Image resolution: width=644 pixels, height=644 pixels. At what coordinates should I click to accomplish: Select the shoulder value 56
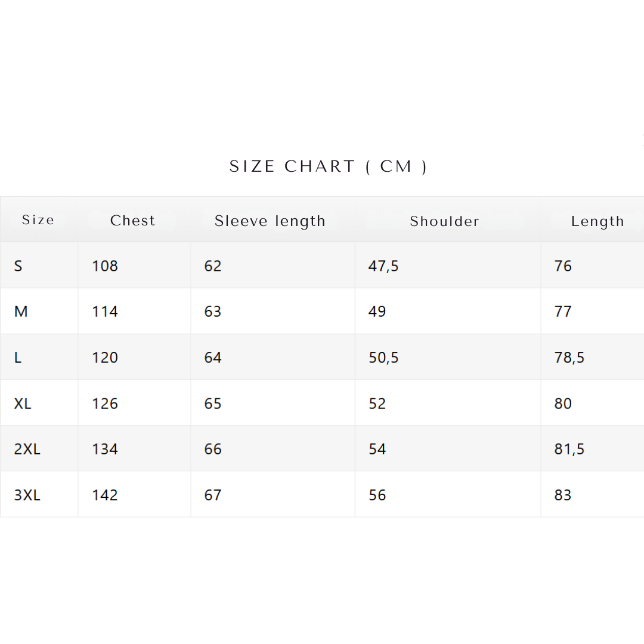click(x=377, y=495)
